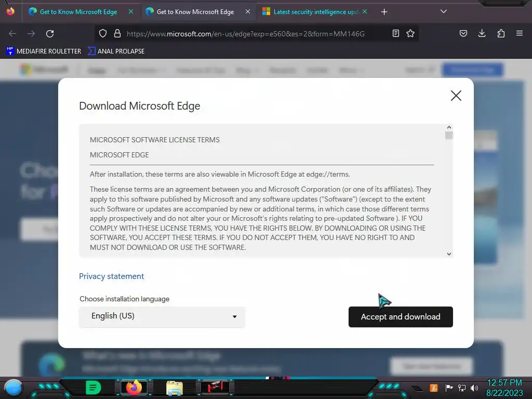Click the blurred blue Download Edge button behind dialog
This screenshot has height=399, width=532.
(x=472, y=70)
